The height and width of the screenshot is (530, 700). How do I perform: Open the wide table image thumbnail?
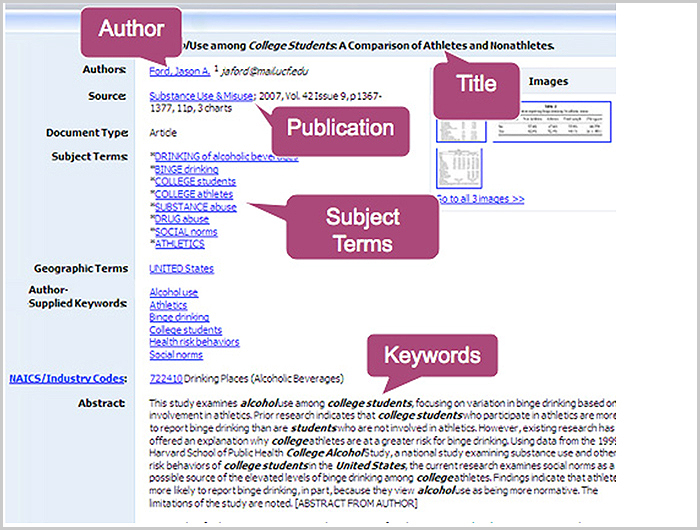[552, 122]
